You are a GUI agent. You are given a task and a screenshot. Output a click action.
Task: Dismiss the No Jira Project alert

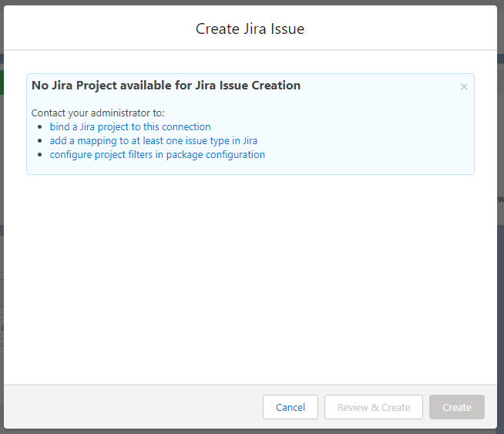pyautogui.click(x=464, y=87)
